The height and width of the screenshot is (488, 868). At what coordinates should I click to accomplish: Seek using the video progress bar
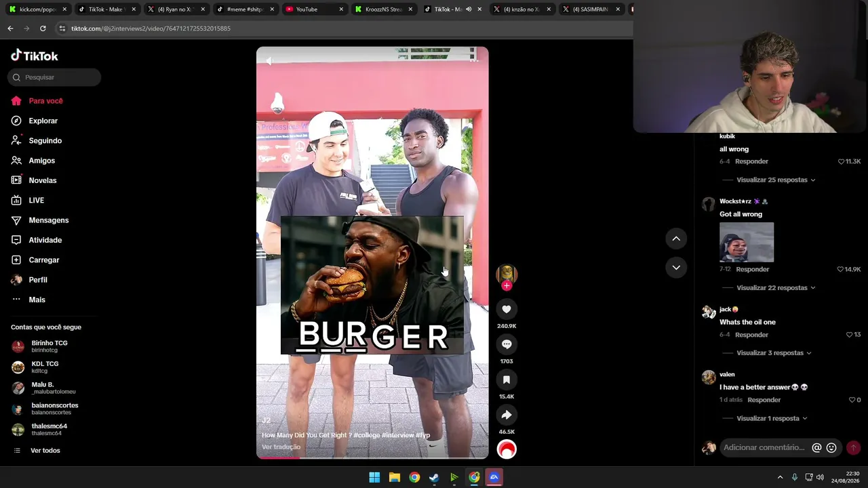(x=372, y=457)
